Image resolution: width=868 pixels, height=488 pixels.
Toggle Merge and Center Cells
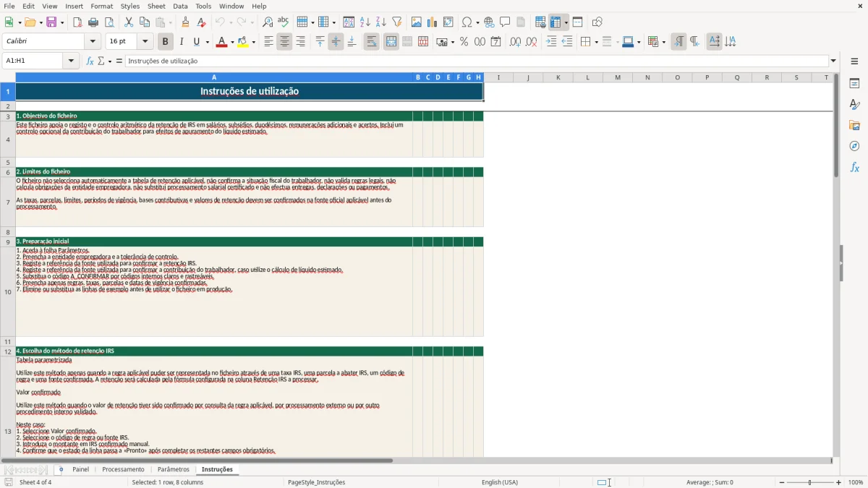(391, 42)
